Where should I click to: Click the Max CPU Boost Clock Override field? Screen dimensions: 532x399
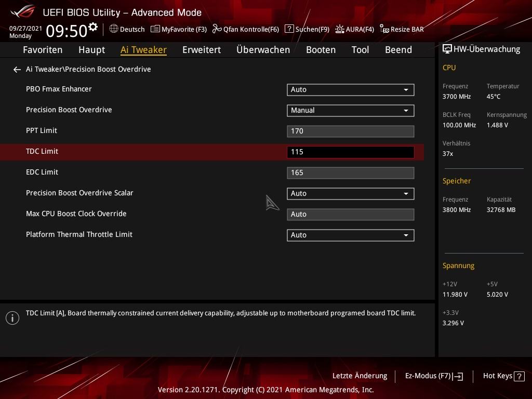351,215
